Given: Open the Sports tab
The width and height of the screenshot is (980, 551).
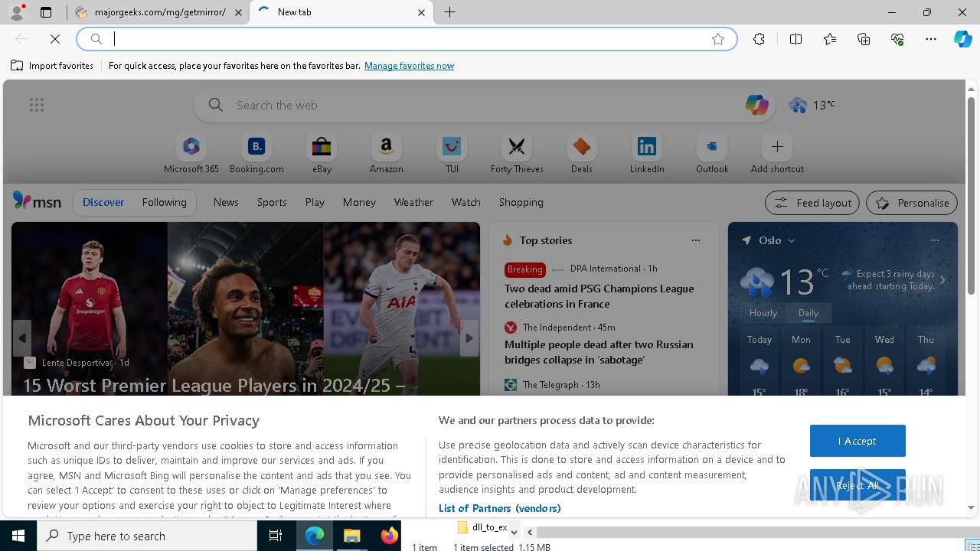Looking at the screenshot, I should [x=272, y=202].
